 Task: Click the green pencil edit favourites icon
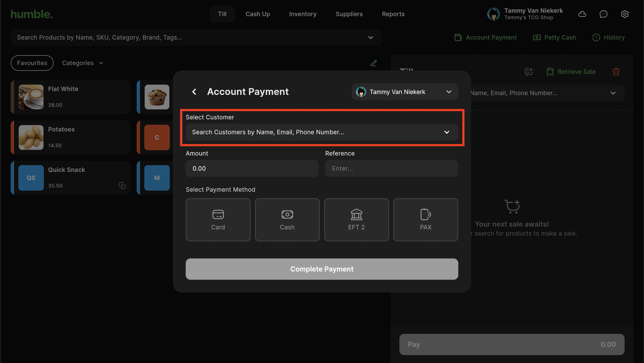[374, 63]
